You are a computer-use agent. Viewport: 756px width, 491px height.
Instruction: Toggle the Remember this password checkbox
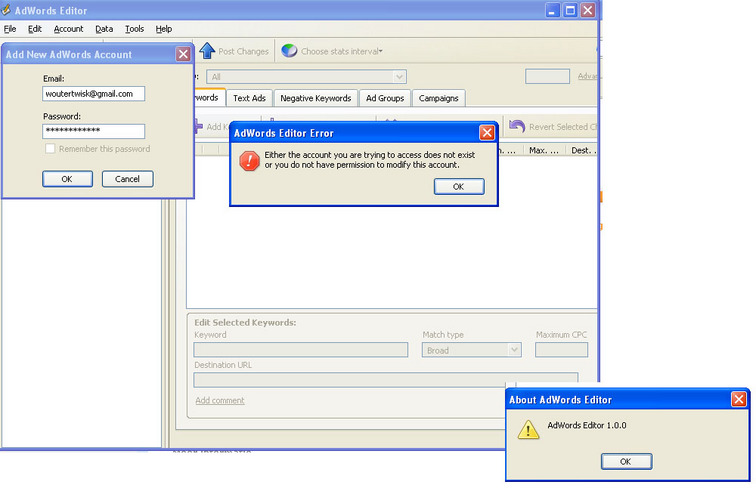50,149
